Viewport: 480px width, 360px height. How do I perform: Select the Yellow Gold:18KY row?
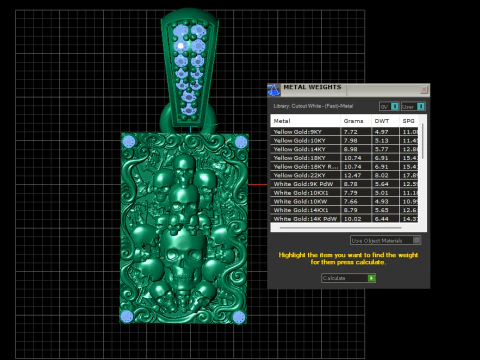pos(344,158)
